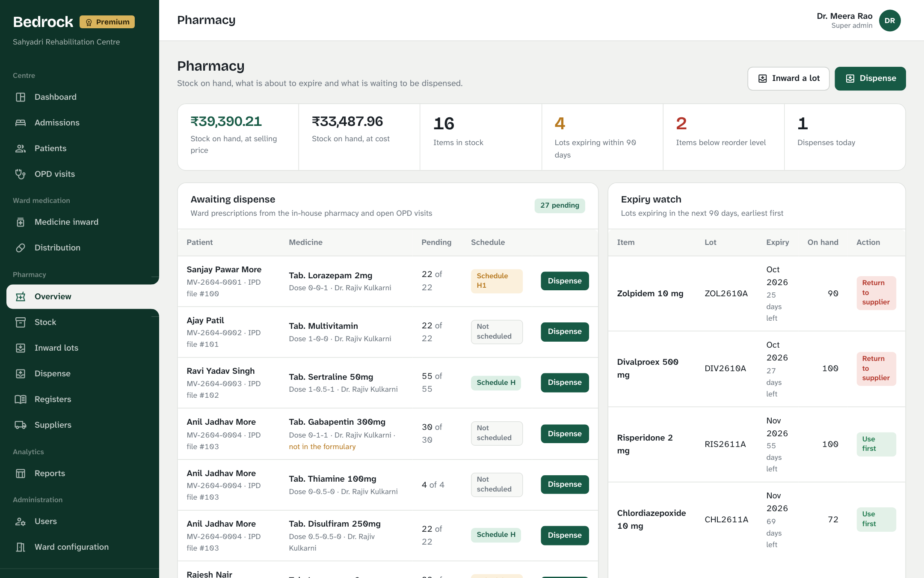Click the Inward lots icon
The width and height of the screenshot is (924, 578).
21,348
